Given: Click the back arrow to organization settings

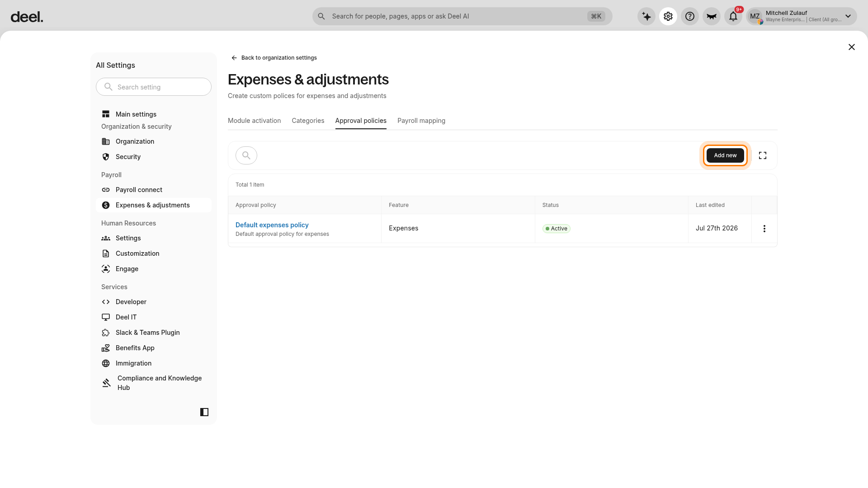Looking at the screenshot, I should [x=234, y=58].
